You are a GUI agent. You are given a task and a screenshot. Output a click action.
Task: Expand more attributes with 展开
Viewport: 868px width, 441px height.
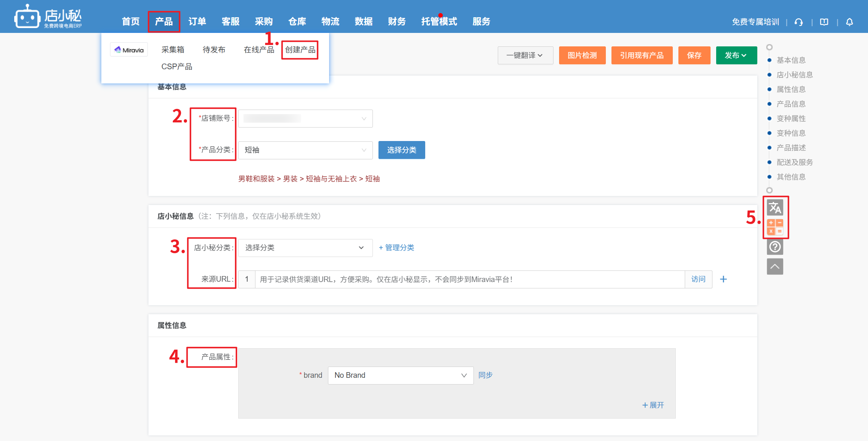coord(653,405)
